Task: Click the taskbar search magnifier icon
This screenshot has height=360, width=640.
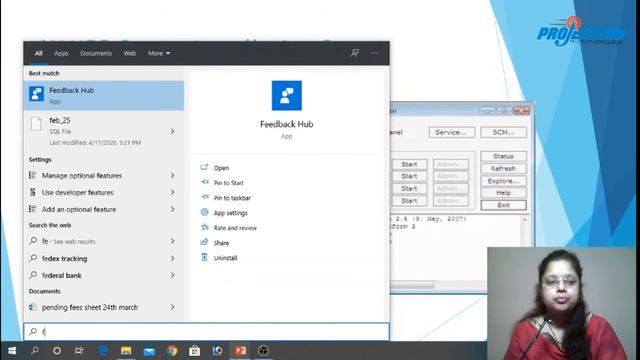Action: (x=35, y=351)
